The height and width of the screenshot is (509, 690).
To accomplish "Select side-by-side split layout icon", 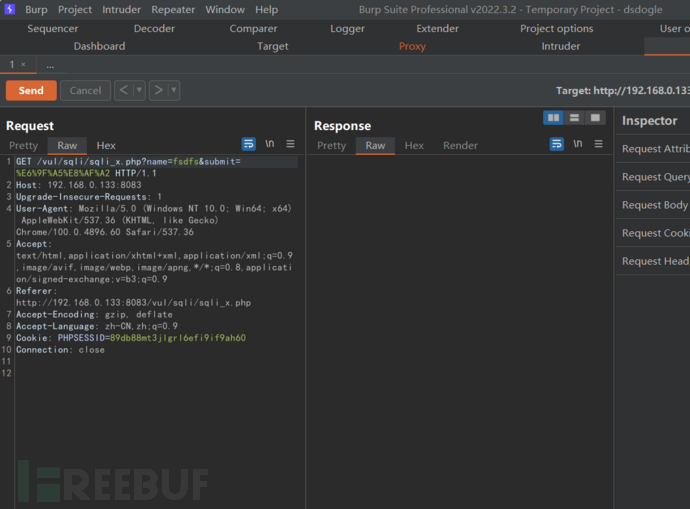I will pos(553,117).
